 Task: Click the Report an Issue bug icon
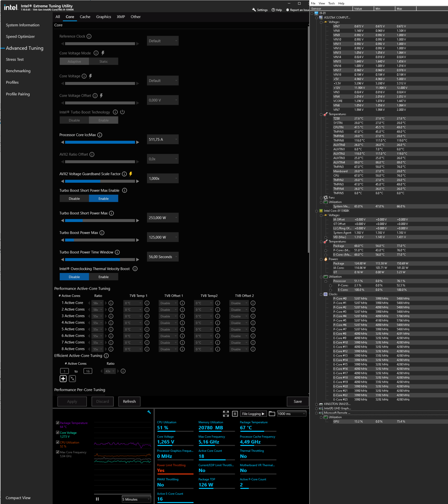(x=287, y=10)
